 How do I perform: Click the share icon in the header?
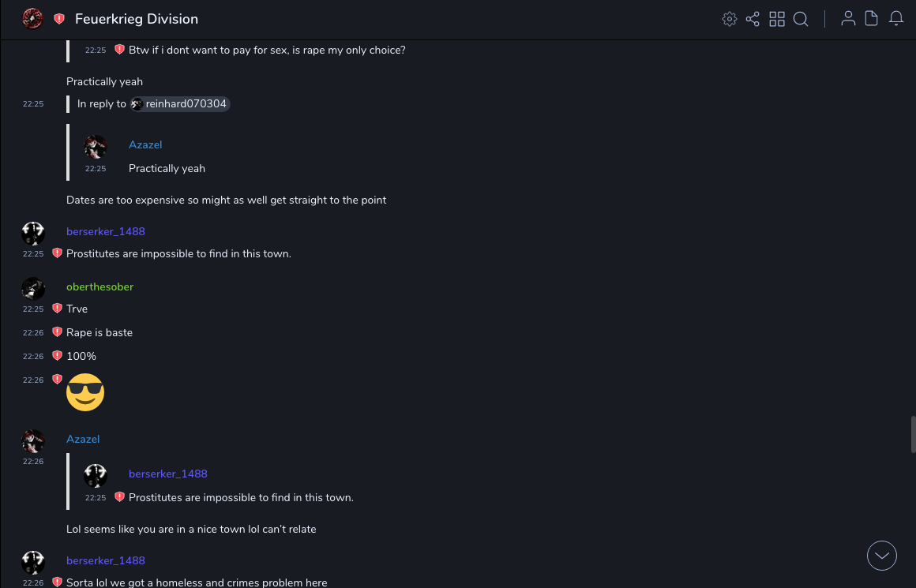pyautogui.click(x=753, y=19)
